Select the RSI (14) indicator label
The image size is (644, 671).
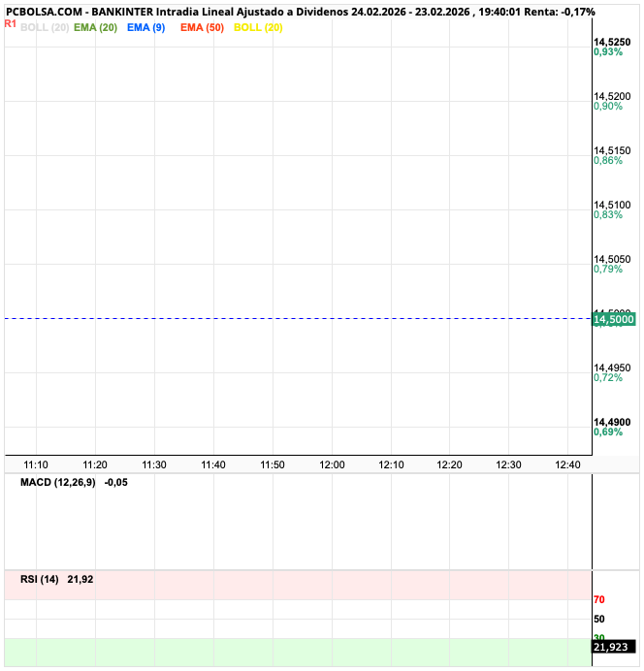[x=39, y=579]
